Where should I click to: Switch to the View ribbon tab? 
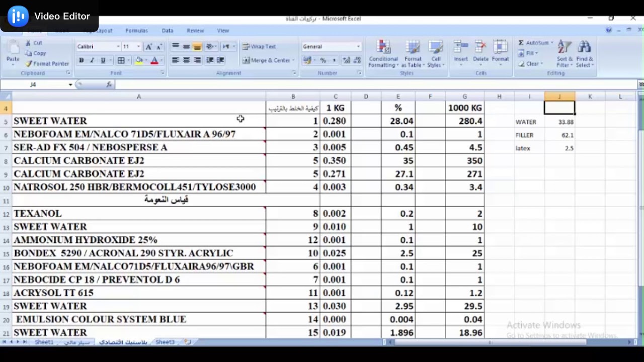point(223,31)
